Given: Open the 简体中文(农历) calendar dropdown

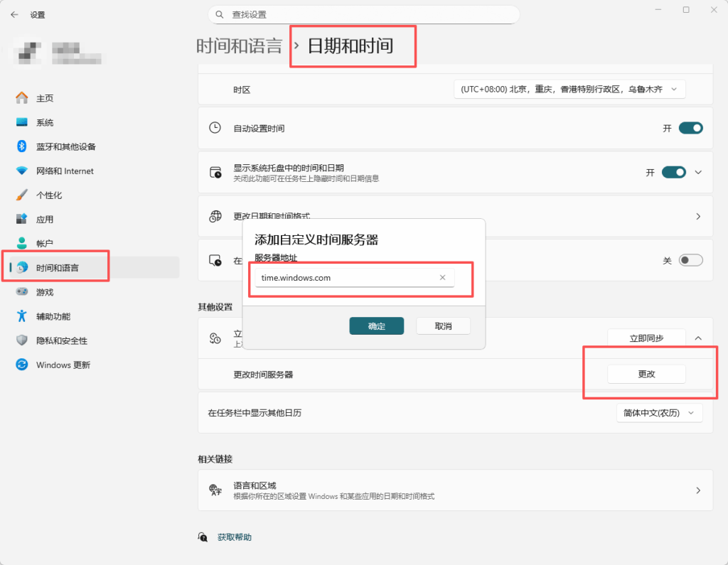Looking at the screenshot, I should (659, 413).
